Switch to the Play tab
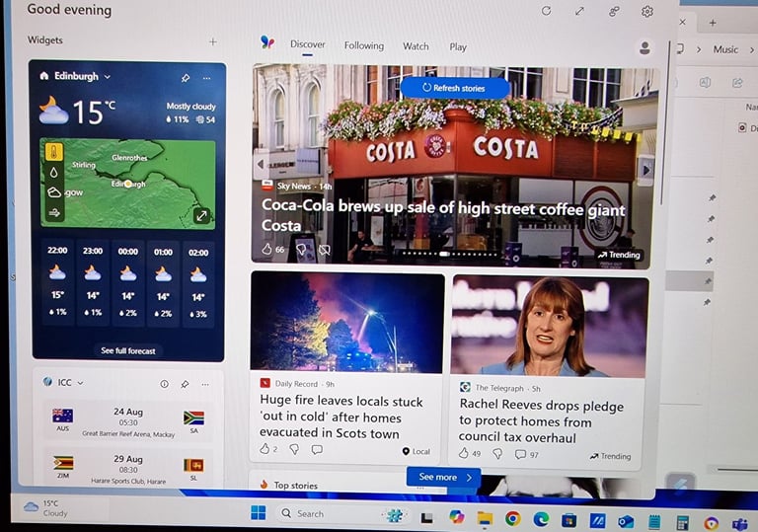The height and width of the screenshot is (532, 758). [458, 47]
